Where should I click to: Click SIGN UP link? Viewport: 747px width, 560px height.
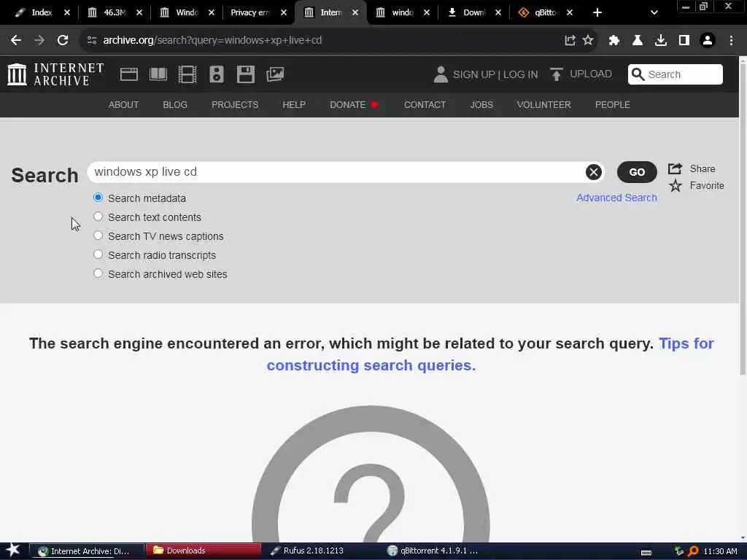coord(474,75)
